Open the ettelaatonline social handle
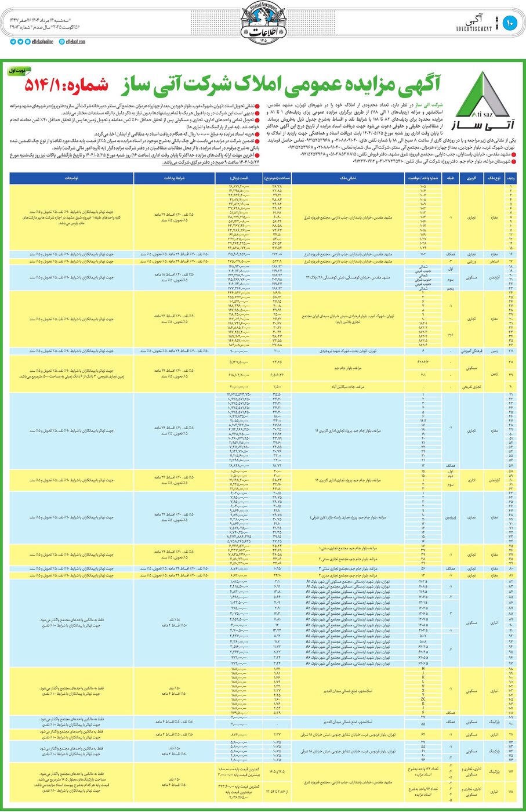This screenshot has height=812, width=526. click(43, 42)
